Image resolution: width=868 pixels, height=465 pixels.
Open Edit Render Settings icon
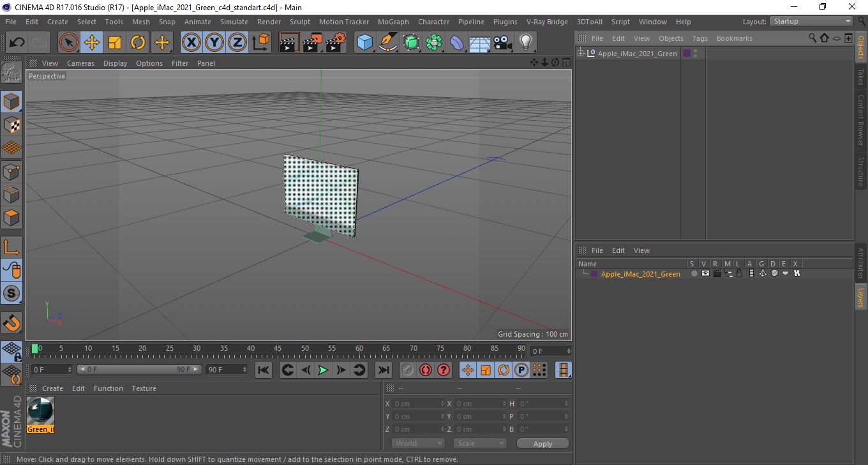[335, 43]
